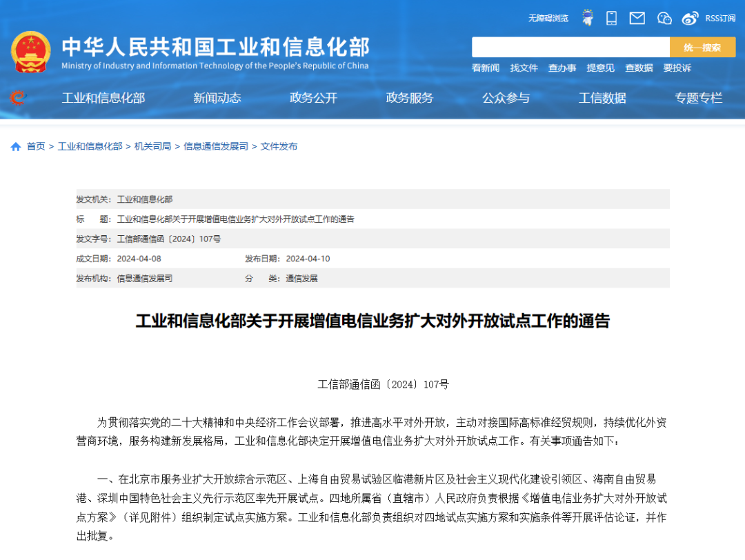Go to 公众参与 in navigation bar

coord(506,98)
